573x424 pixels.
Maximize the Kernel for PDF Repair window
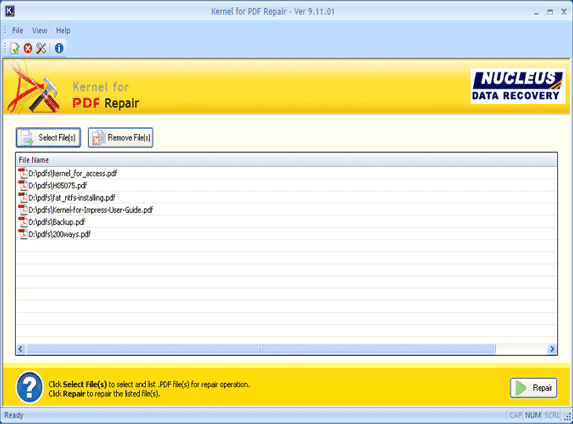[550, 12]
